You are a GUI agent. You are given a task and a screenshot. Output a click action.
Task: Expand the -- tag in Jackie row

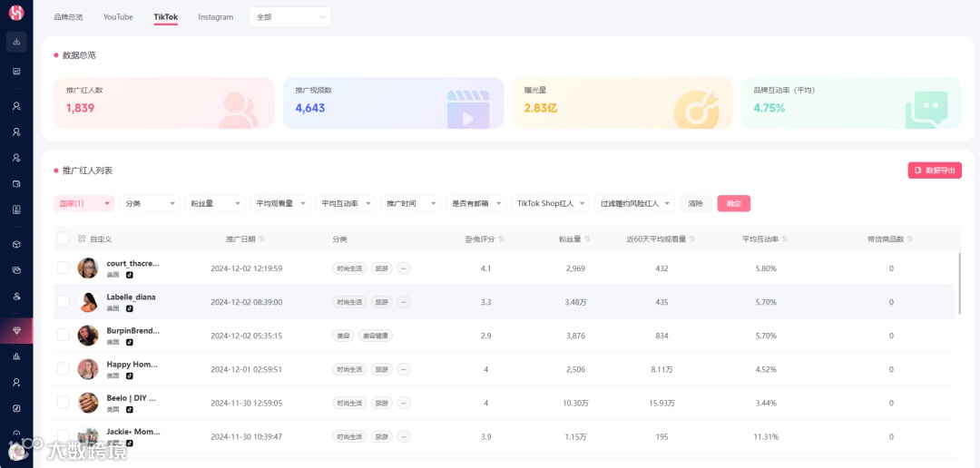click(404, 437)
